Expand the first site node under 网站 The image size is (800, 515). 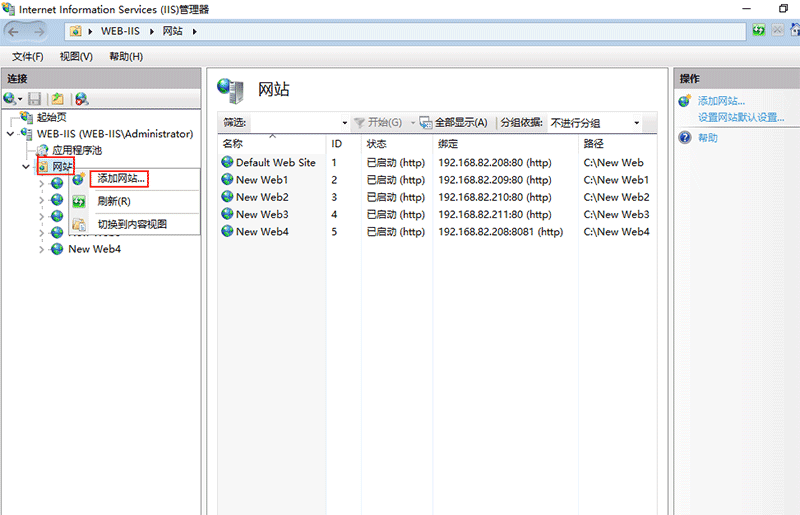click(41, 183)
